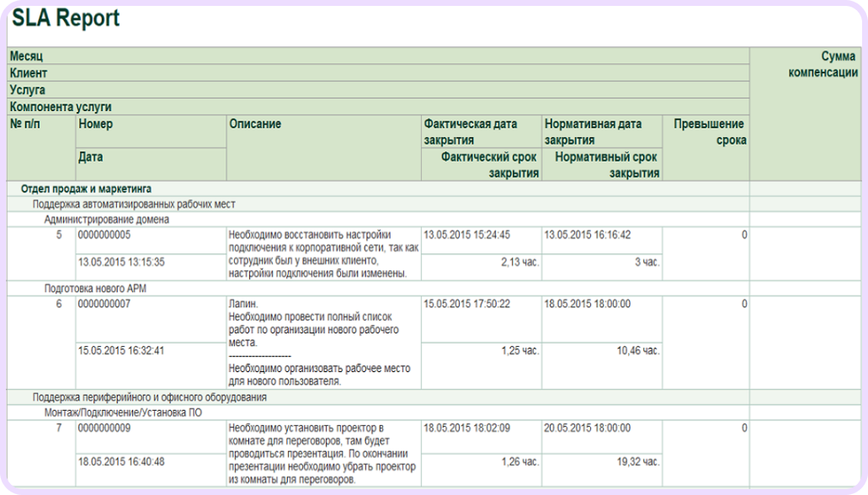868x495 pixels.
Task: Click Поддержка периферийного и офисного оборудования row
Action: [149, 397]
